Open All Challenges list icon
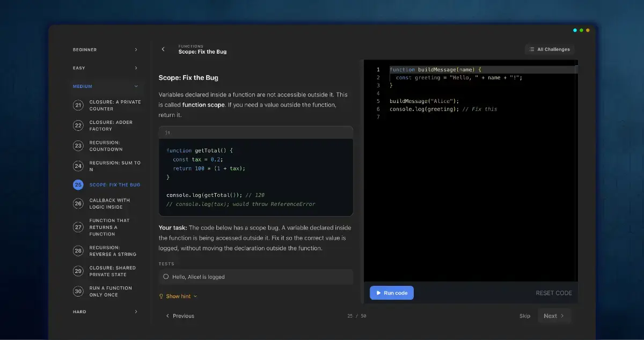Screen dimensions: 644x340 (532, 49)
